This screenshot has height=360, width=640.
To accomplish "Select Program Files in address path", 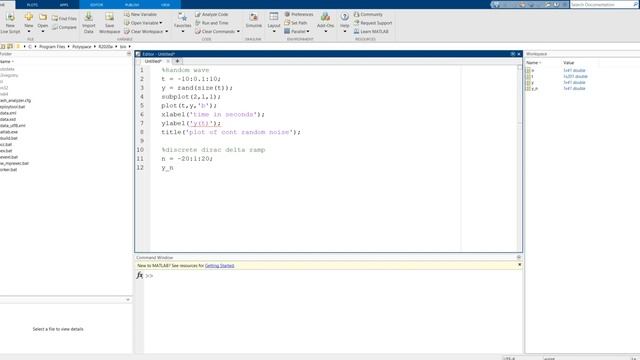I will coord(52,47).
